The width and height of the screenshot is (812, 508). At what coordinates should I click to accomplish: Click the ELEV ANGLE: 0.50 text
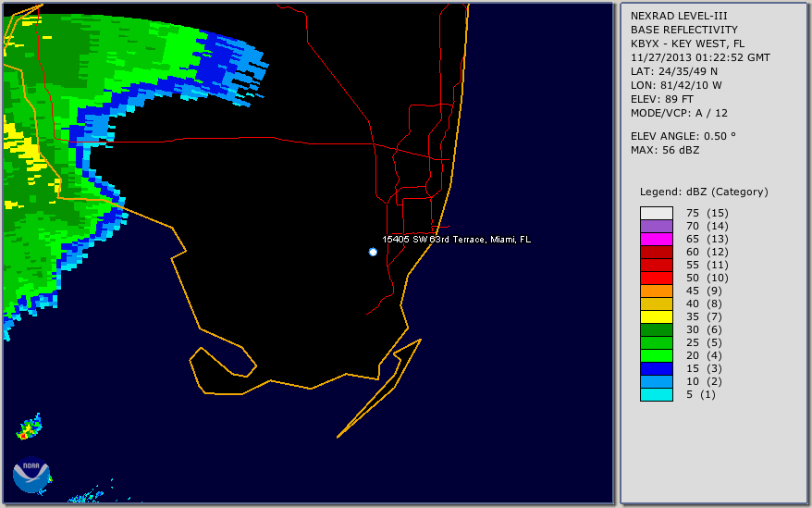(683, 136)
